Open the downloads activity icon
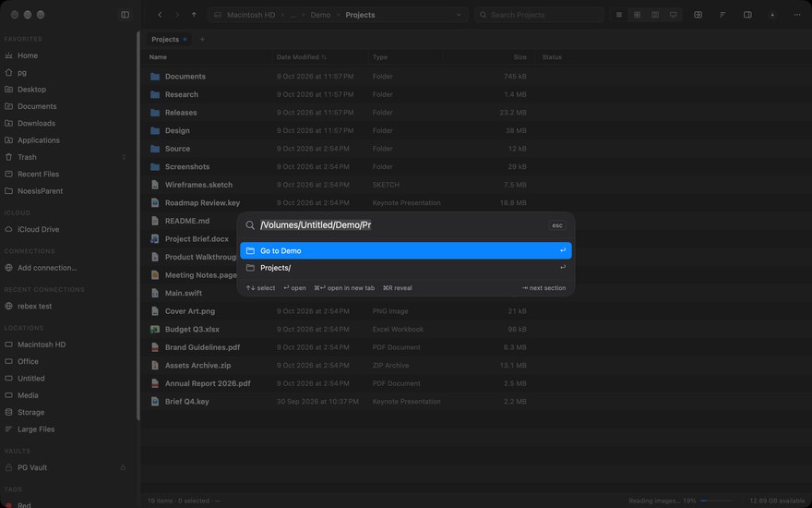The image size is (812, 508). coord(772,15)
